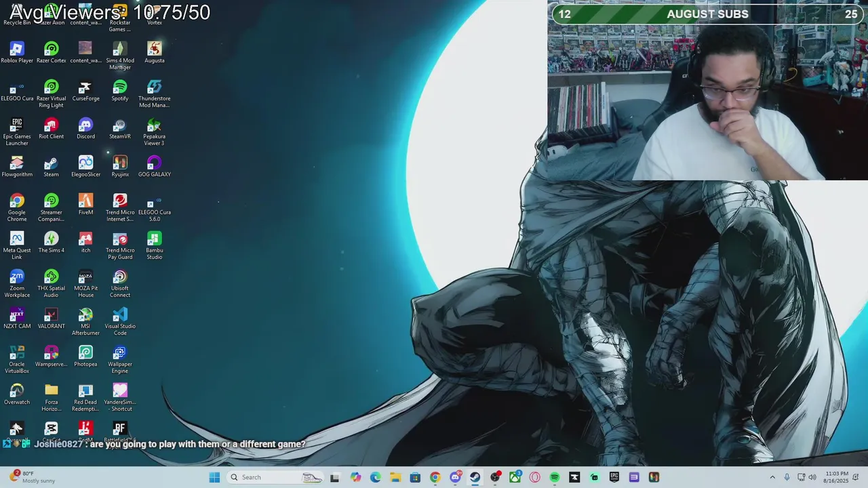Open Visual Studio Code shortcut
Screen dimensions: 868x488
(x=120, y=321)
